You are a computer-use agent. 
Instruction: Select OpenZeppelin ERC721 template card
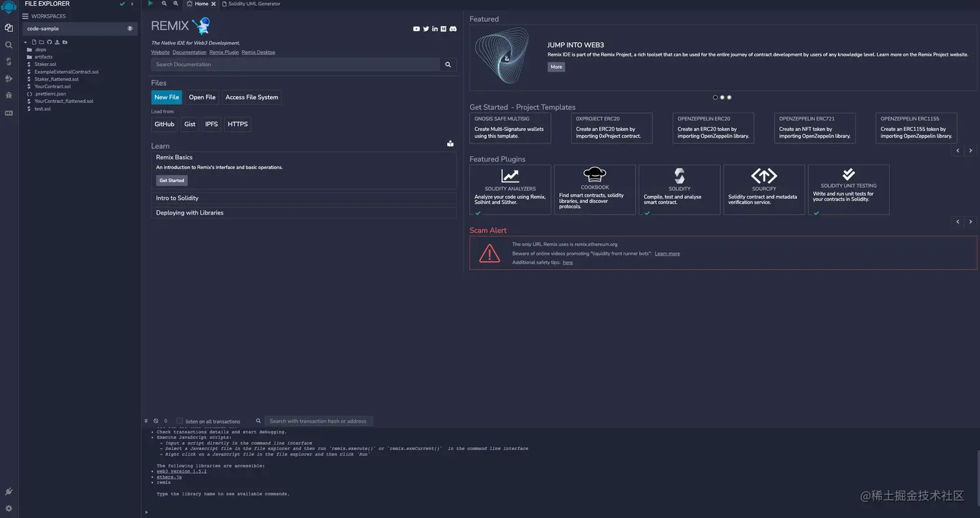[815, 128]
